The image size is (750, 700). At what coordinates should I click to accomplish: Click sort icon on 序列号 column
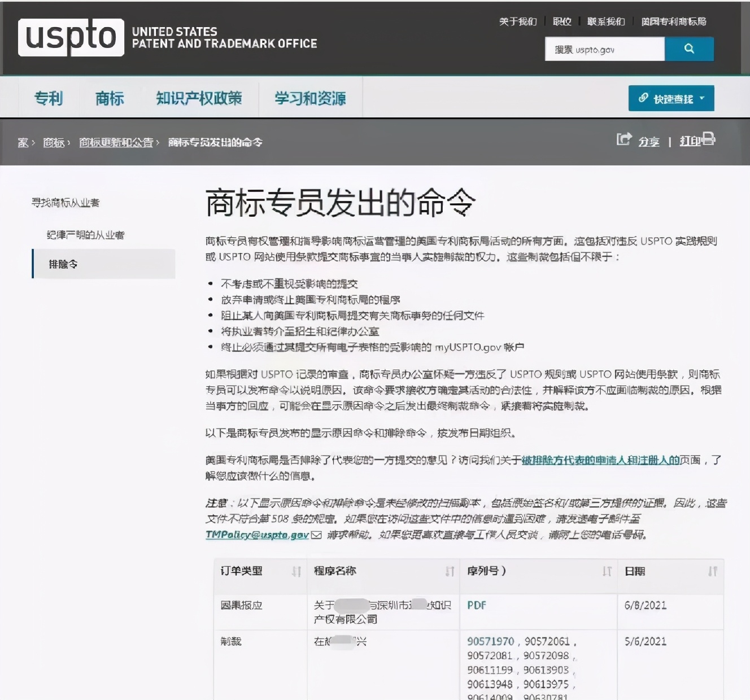pos(607,572)
